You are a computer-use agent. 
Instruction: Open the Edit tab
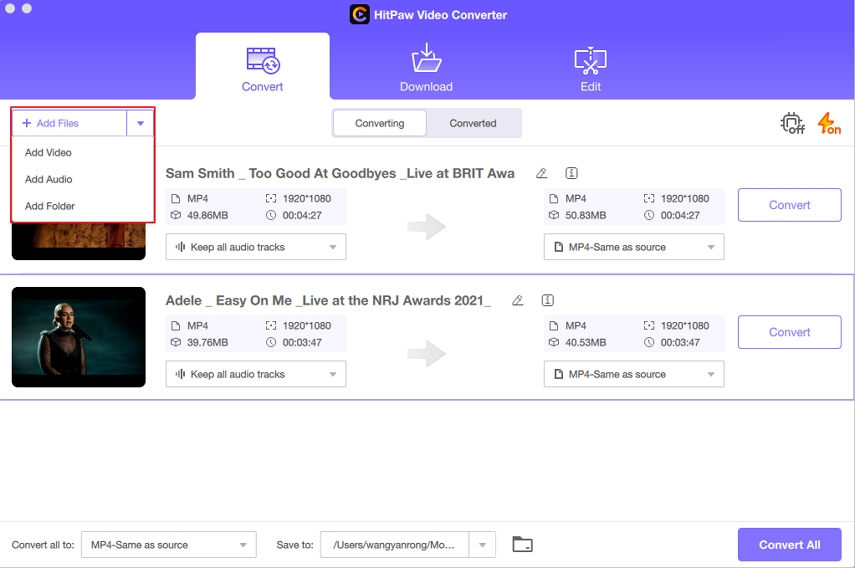590,69
